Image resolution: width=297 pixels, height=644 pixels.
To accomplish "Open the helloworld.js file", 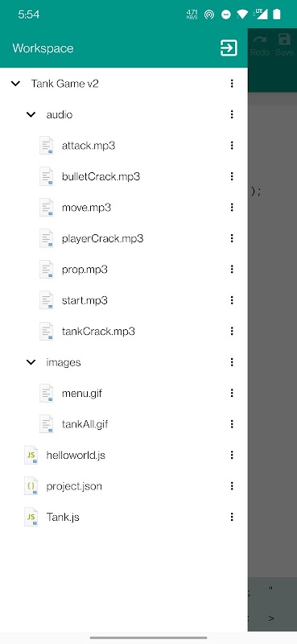I will (76, 456).
